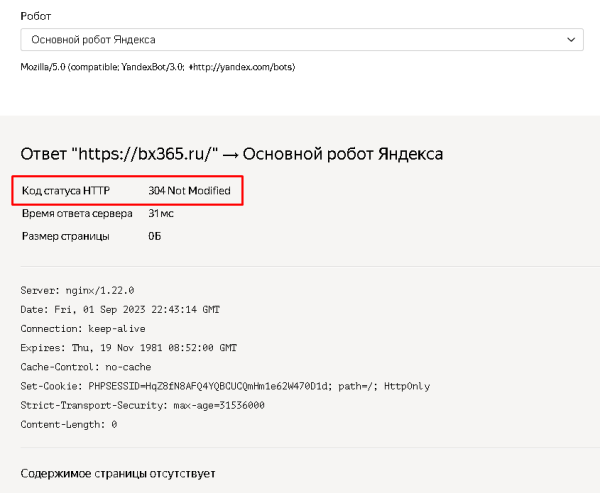Click the 'Connection: keep-alive' header line
Screen dimensions: 600x493
[83, 329]
